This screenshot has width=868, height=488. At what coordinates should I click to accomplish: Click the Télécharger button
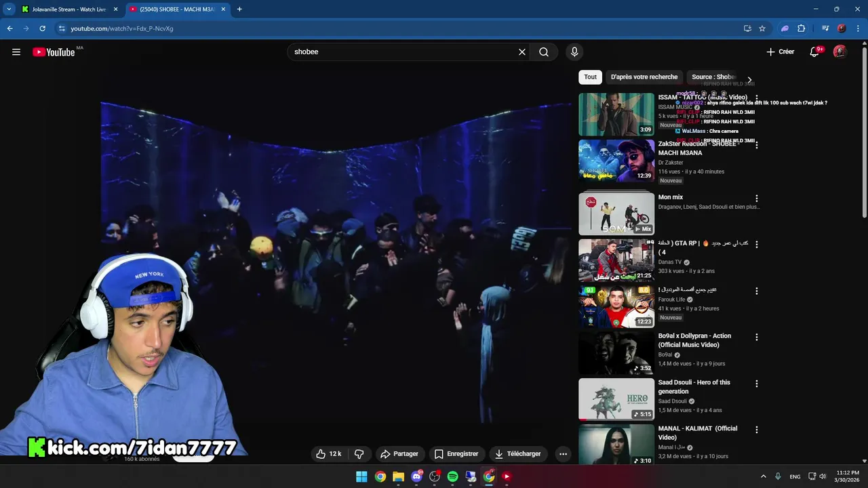pos(518,454)
